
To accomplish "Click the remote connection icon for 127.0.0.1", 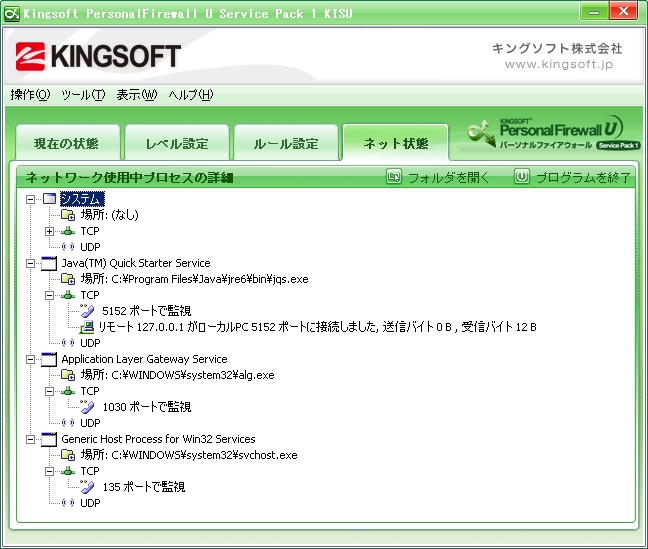I will point(87,327).
